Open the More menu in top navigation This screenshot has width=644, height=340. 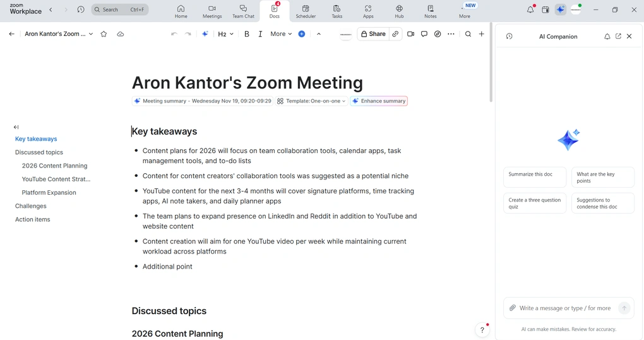pyautogui.click(x=465, y=11)
